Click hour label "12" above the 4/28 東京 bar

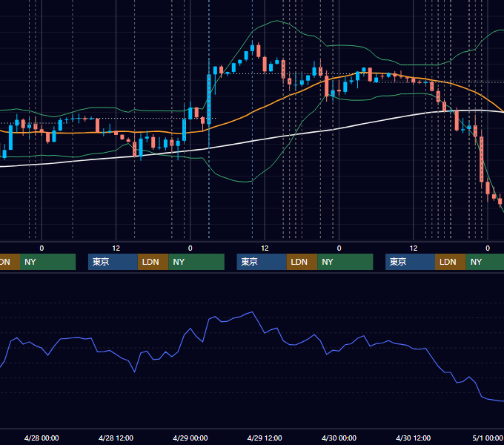tap(116, 248)
